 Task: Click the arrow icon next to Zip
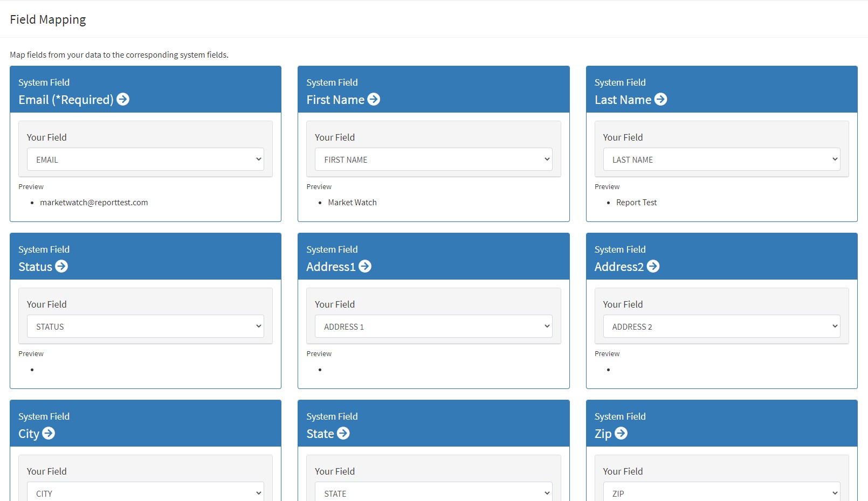621,433
